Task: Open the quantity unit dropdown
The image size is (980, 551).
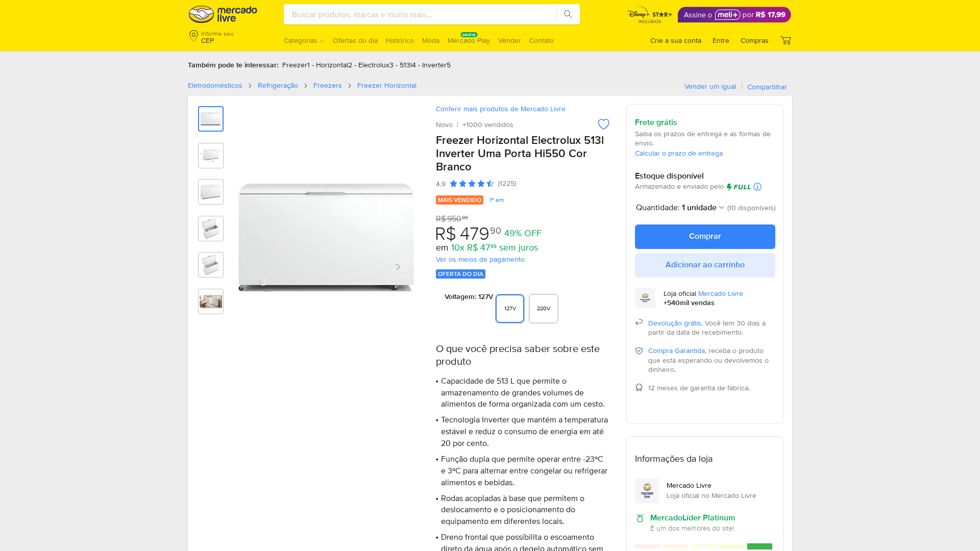Action: coord(703,208)
